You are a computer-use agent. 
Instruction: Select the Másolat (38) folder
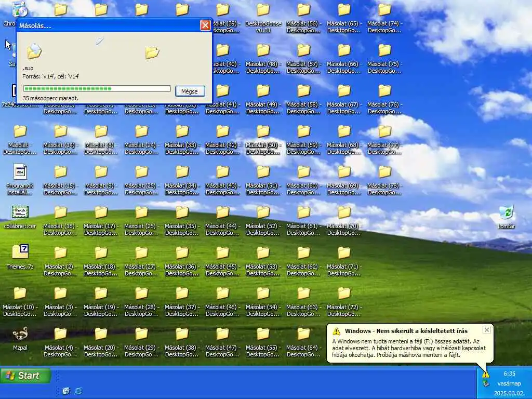(x=182, y=342)
